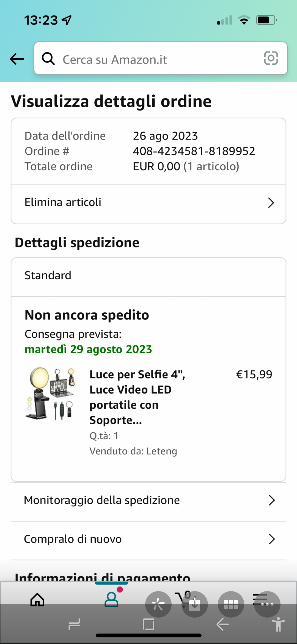The width and height of the screenshot is (297, 644).
Task: Focus the Cerca su Amazon.it search field
Action: point(159,59)
